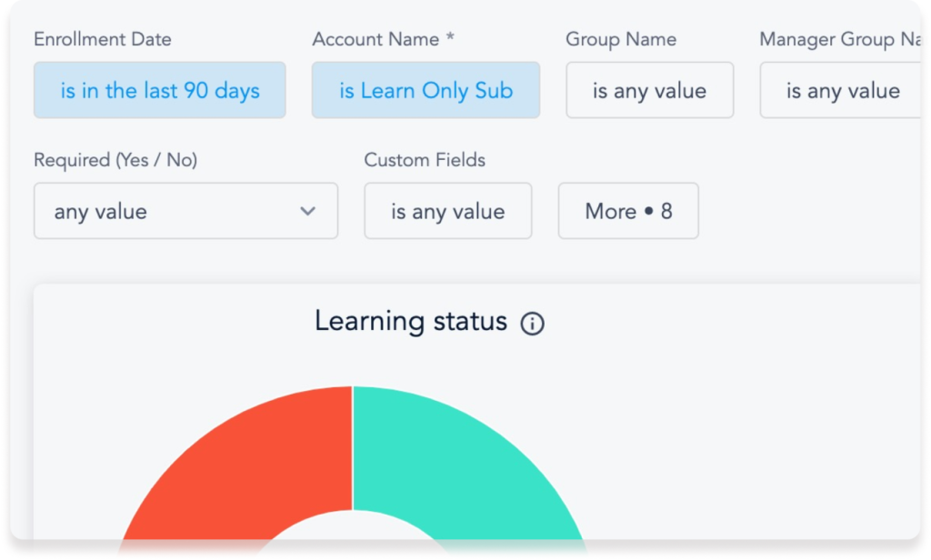Click the info icon beside Learning status
This screenshot has width=931, height=560.
point(532,324)
